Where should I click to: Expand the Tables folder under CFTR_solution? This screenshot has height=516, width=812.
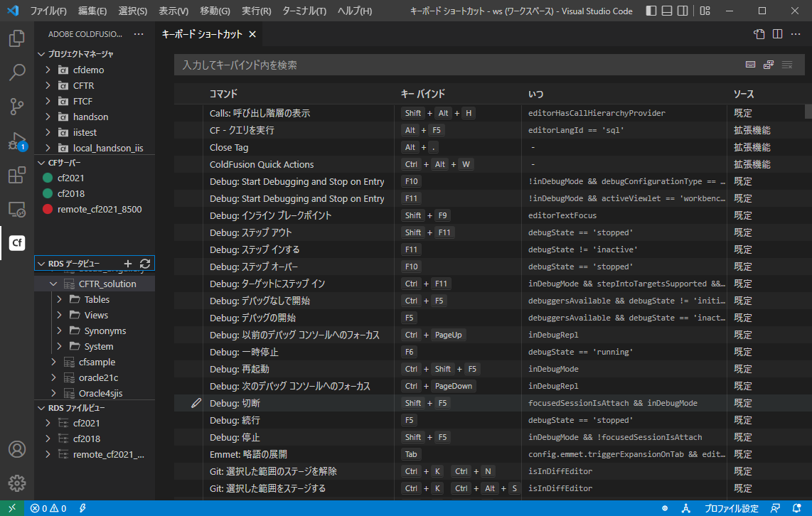(60, 299)
